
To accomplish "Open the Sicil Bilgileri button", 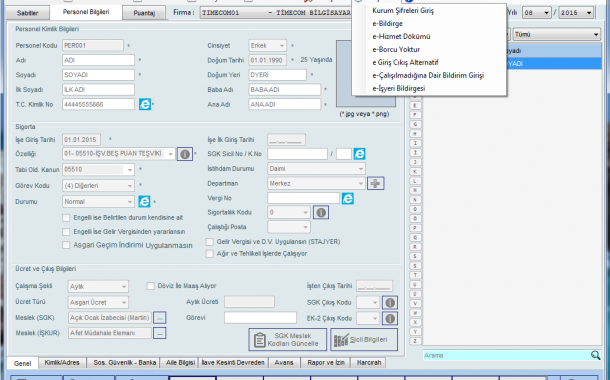I will click(x=364, y=340).
